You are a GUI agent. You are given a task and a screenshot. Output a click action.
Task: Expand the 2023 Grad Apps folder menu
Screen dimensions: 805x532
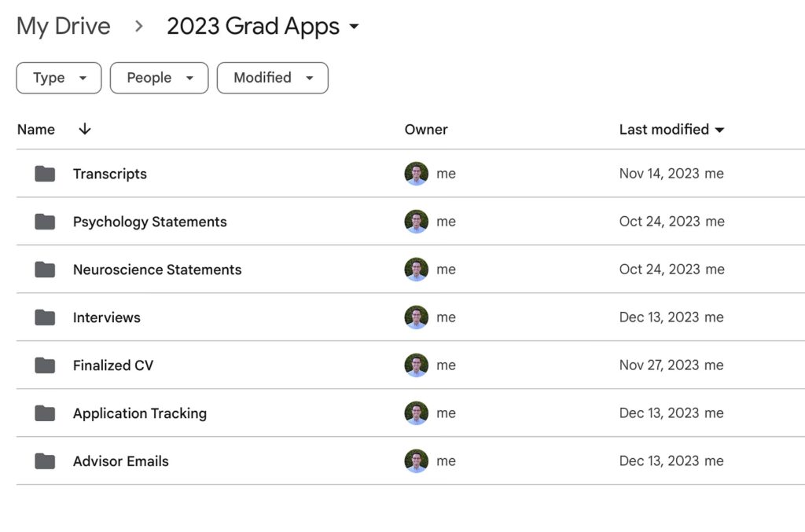coord(354,27)
